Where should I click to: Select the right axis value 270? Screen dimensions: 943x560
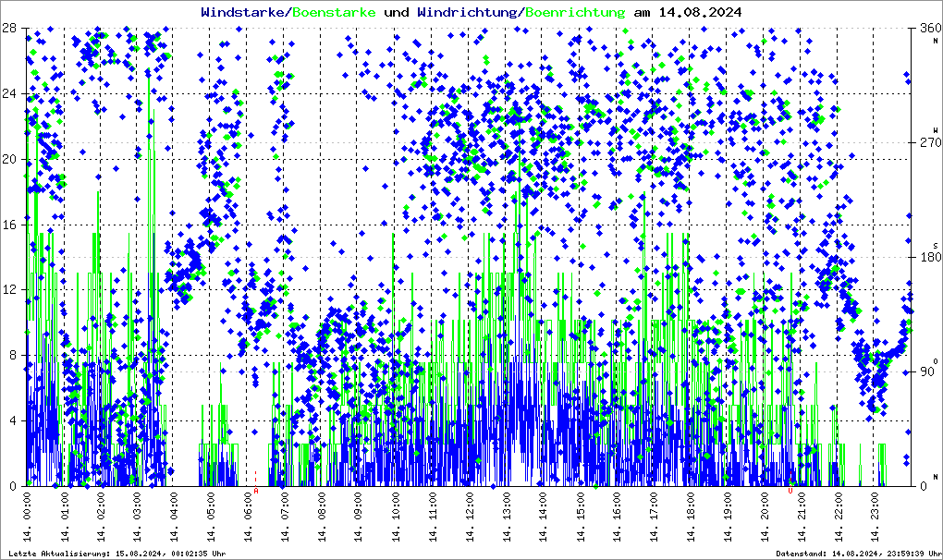931,143
